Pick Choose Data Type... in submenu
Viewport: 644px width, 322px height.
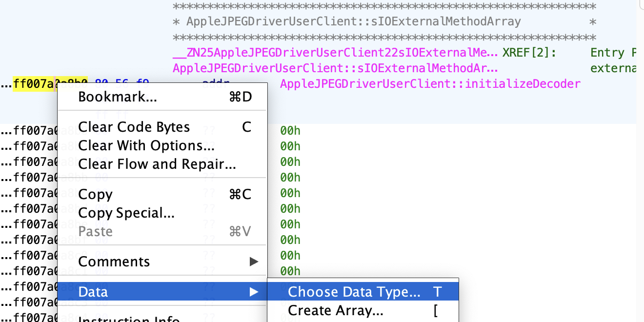[x=354, y=292]
